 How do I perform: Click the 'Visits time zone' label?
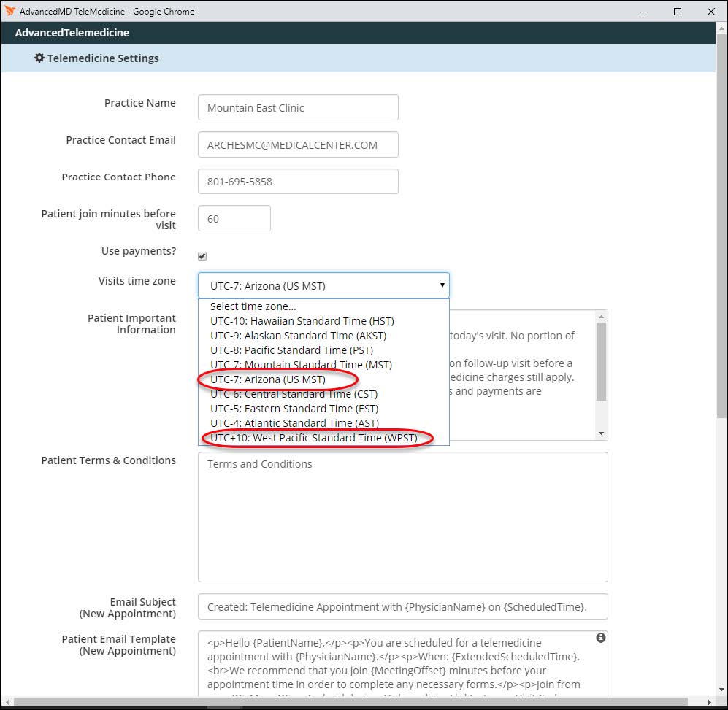(x=137, y=281)
